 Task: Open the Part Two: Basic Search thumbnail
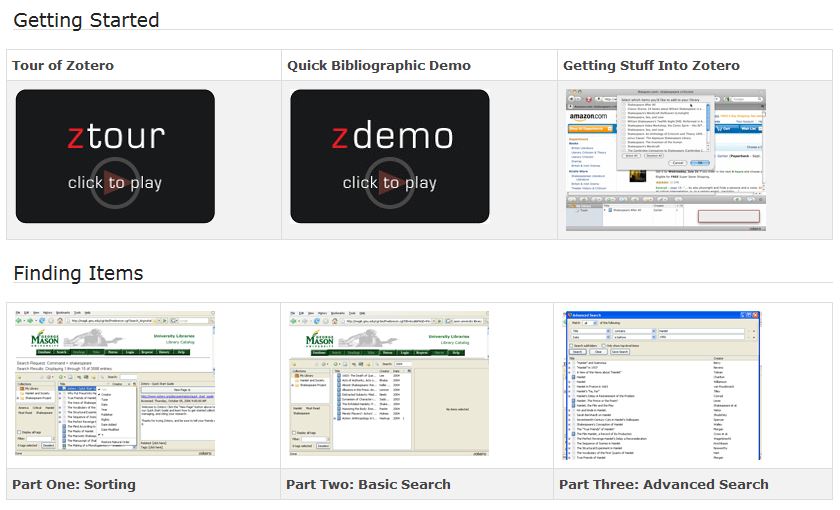click(x=389, y=383)
